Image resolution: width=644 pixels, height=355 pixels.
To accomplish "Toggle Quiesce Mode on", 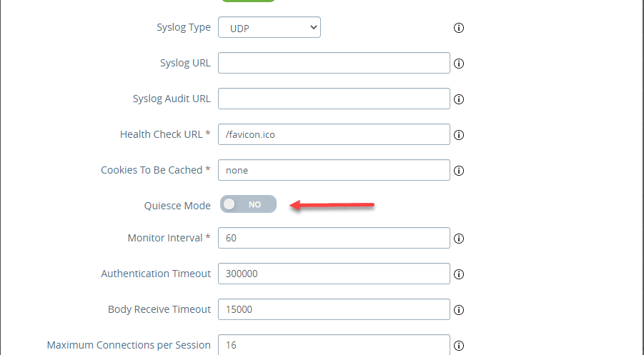I will coord(247,204).
